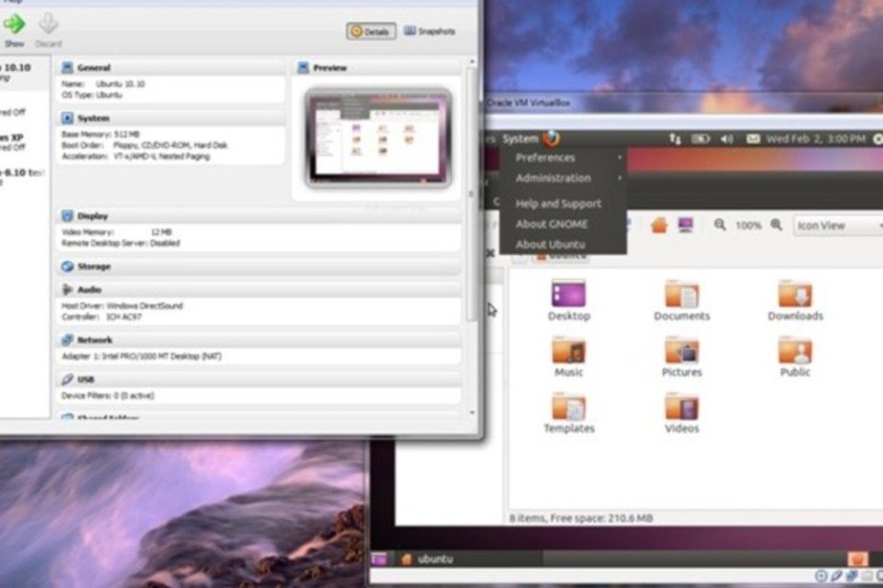Screen dimensions: 883x588
Task: Open the Desktop folder
Action: [x=569, y=300]
